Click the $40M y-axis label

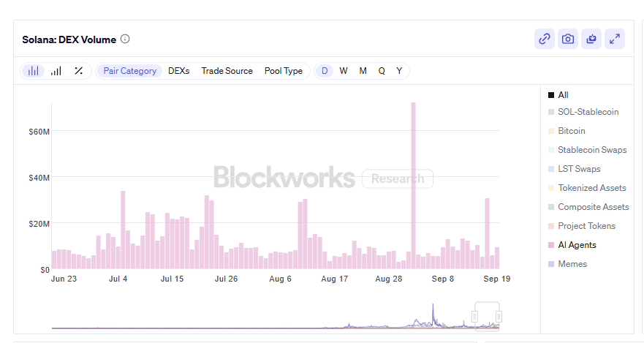coord(39,178)
